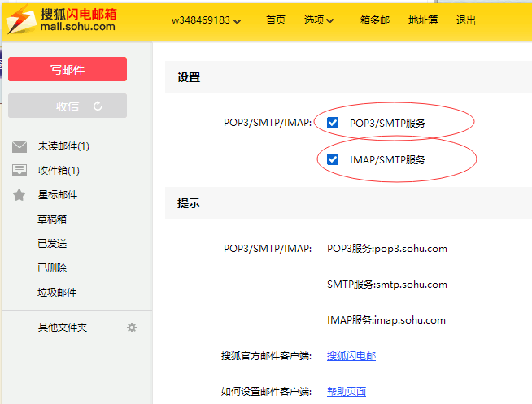Select the 已发送 sent folder
The height and width of the screenshot is (404, 532).
point(51,244)
